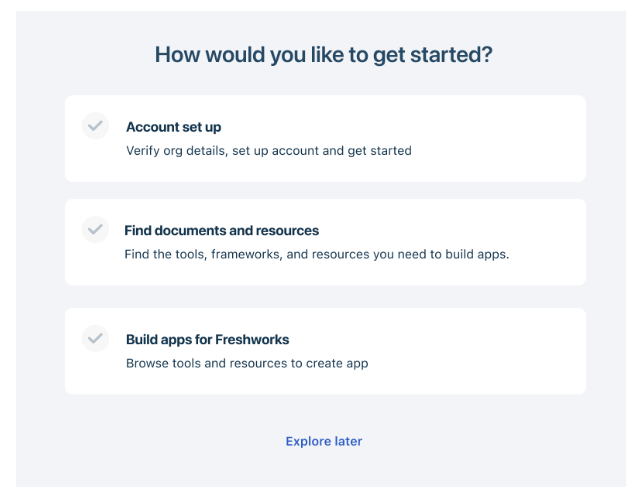
Task: Select the Find documents and resources title
Action: tap(222, 231)
